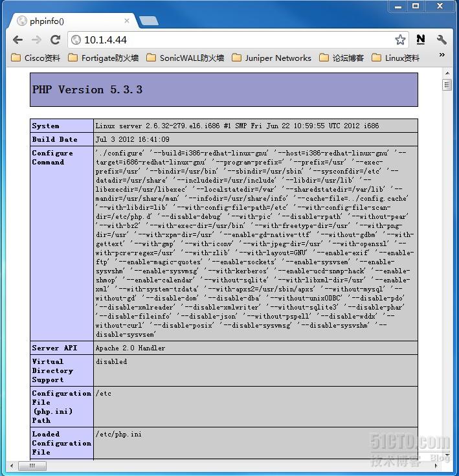Click the globe icon in address bar
Viewport: 459px width, 476px height.
pyautogui.click(x=76, y=40)
